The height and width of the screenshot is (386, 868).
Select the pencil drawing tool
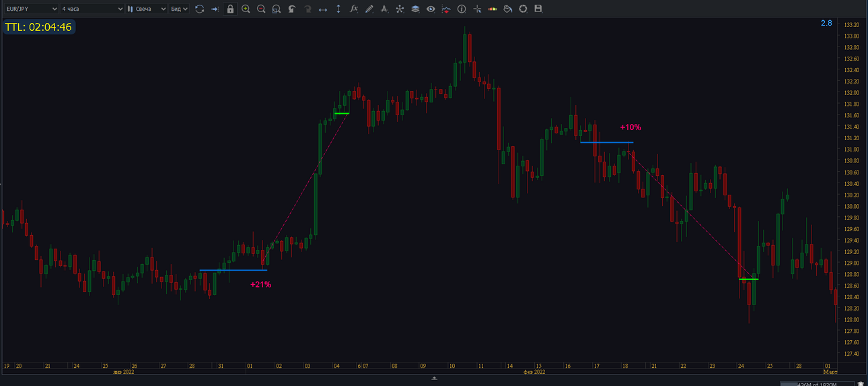(369, 9)
